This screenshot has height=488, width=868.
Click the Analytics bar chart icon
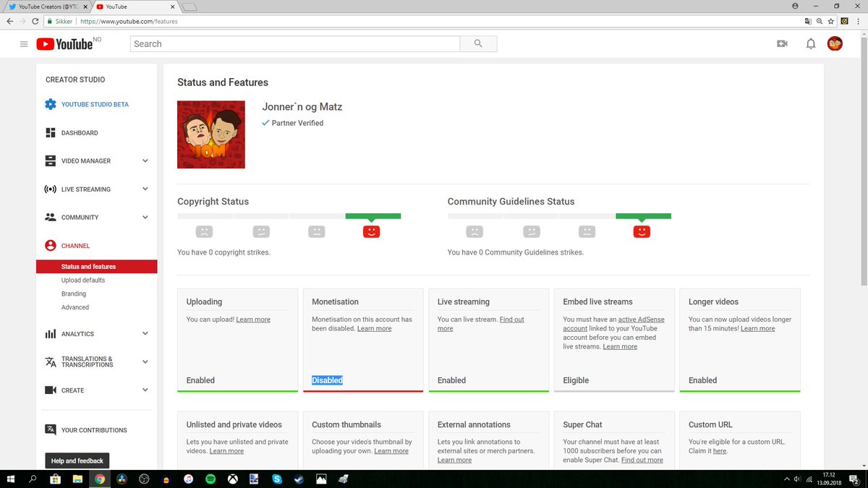tap(51, 334)
